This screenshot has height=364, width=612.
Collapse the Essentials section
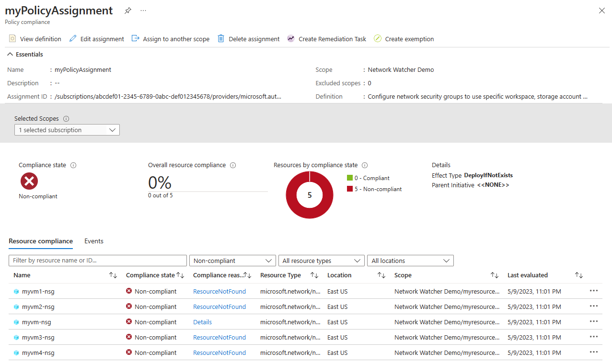tap(11, 55)
